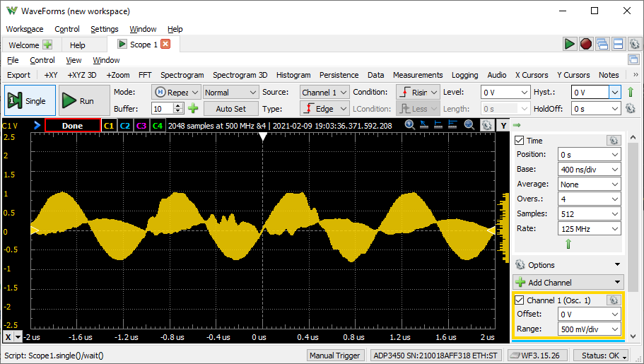
Task: Open the Settings menu
Action: (x=105, y=29)
